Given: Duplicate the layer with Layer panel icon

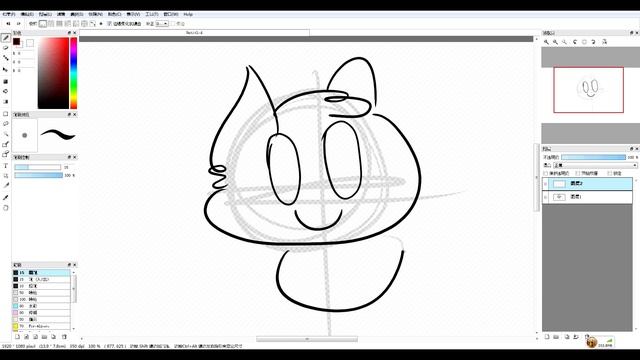Looking at the screenshot, I should point(567,337).
